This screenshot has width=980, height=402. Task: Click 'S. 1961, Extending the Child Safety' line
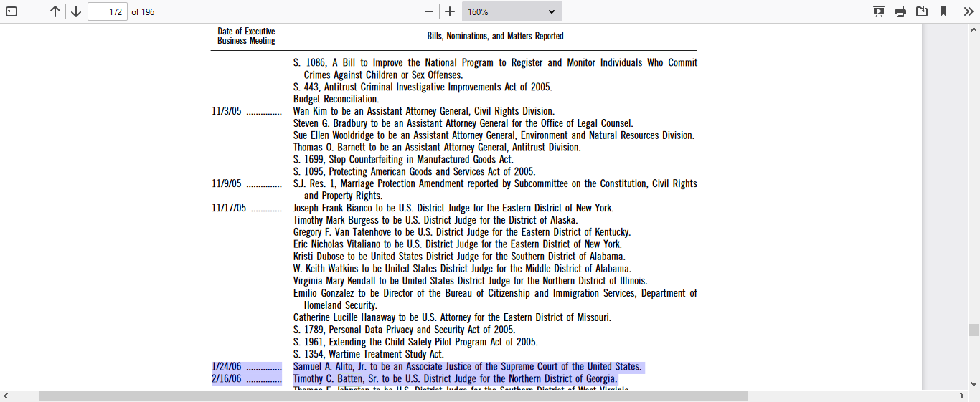[415, 342]
